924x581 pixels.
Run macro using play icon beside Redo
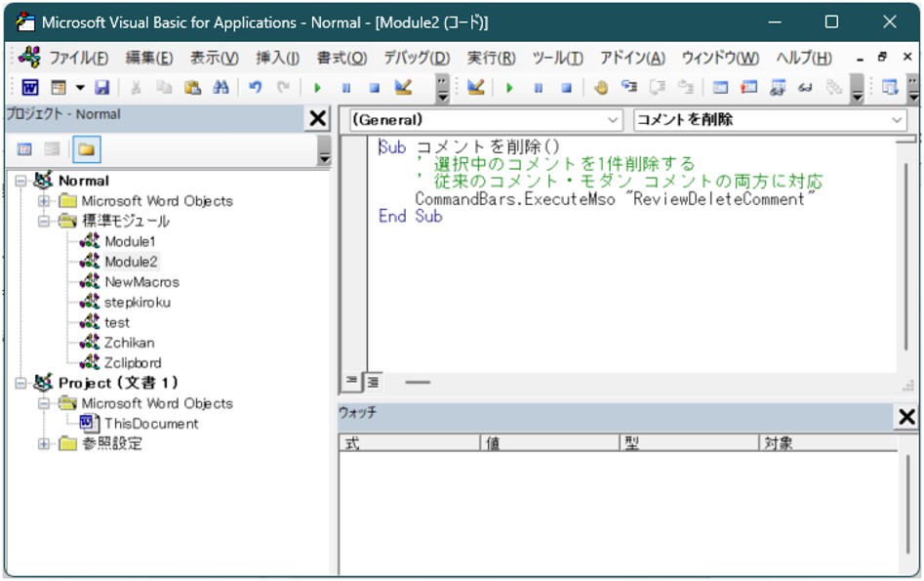pos(318,88)
